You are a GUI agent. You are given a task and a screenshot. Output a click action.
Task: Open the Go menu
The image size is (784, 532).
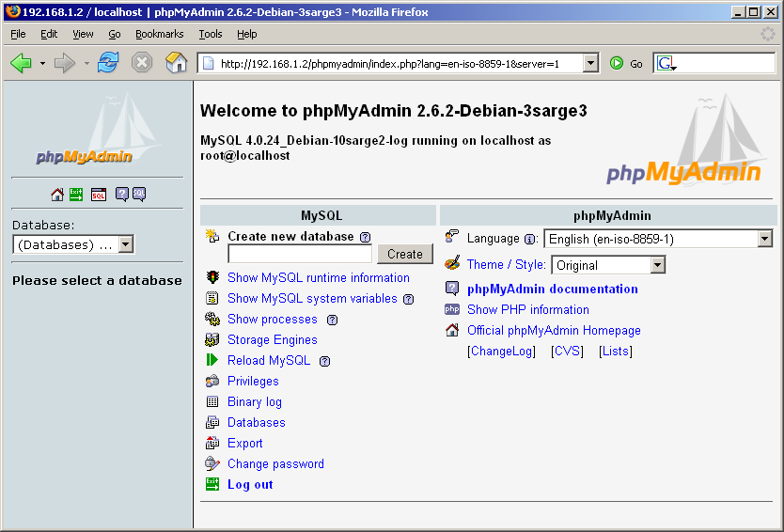tap(115, 34)
